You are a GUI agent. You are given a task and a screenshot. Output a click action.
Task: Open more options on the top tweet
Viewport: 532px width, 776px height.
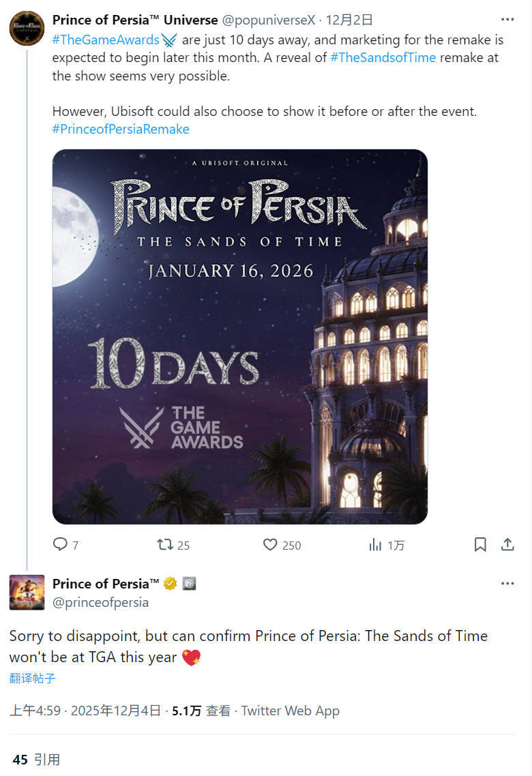pos(507,20)
